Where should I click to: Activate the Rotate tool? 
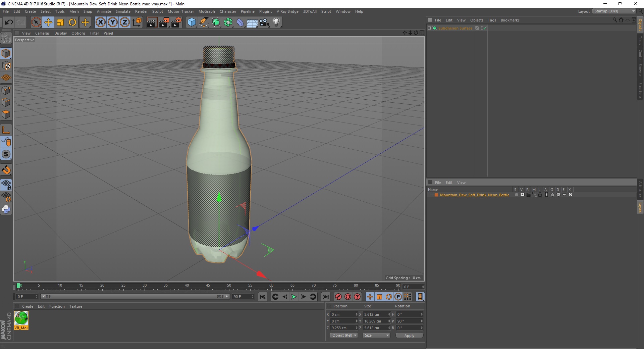click(72, 22)
